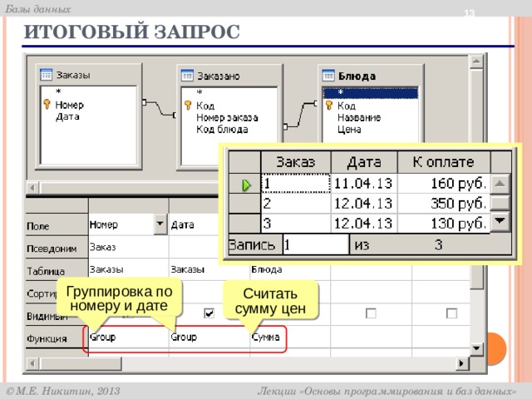
Task: Select the asterisk row in Заказано table
Action: (x=229, y=92)
